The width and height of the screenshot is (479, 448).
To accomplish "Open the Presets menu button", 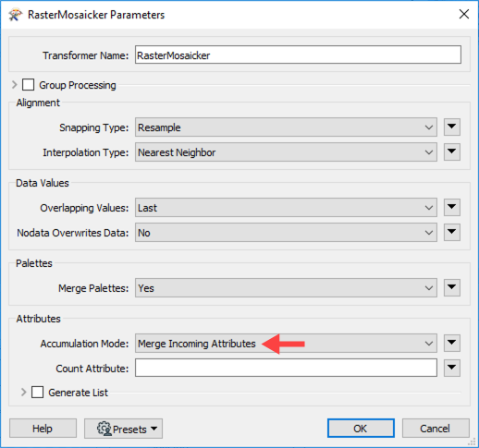I will coord(123,429).
